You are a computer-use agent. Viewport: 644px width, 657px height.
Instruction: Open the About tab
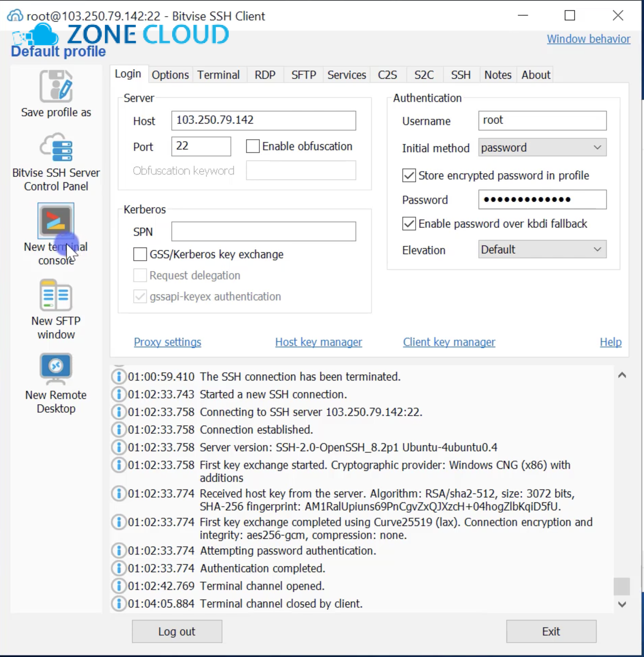tap(536, 75)
